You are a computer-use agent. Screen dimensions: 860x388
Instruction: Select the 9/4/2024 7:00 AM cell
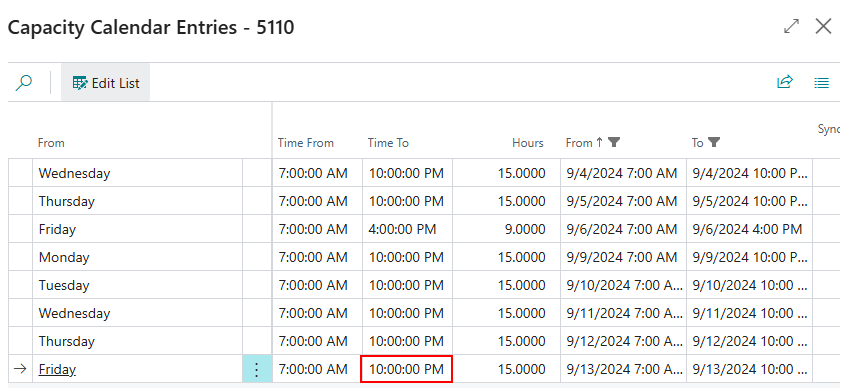623,173
